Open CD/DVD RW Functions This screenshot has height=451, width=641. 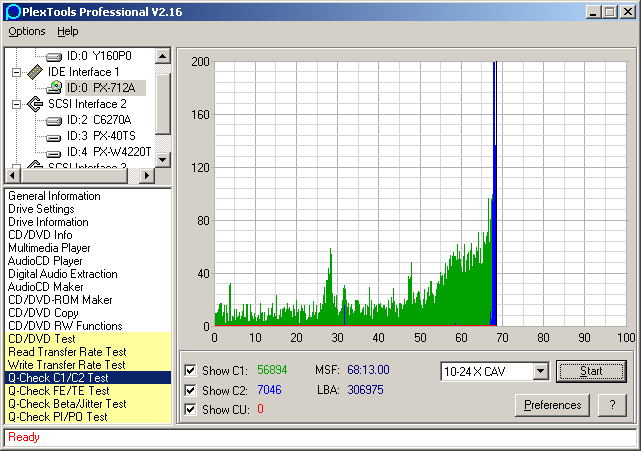coord(65,326)
